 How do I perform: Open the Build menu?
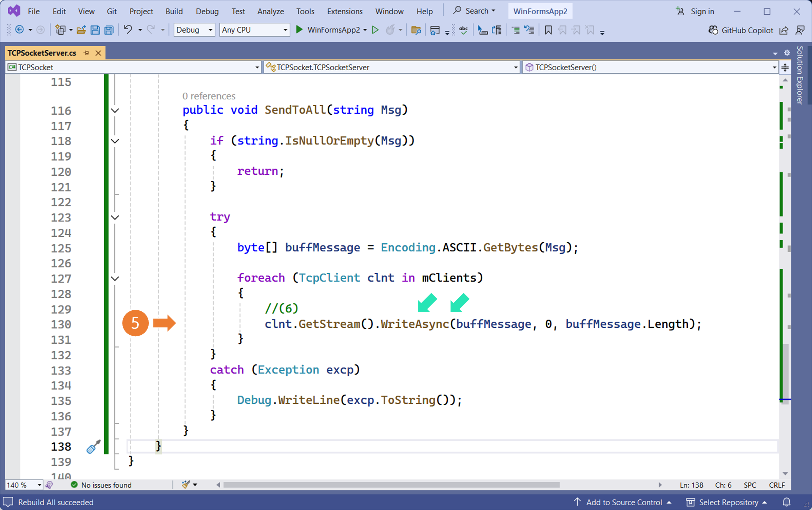point(174,11)
